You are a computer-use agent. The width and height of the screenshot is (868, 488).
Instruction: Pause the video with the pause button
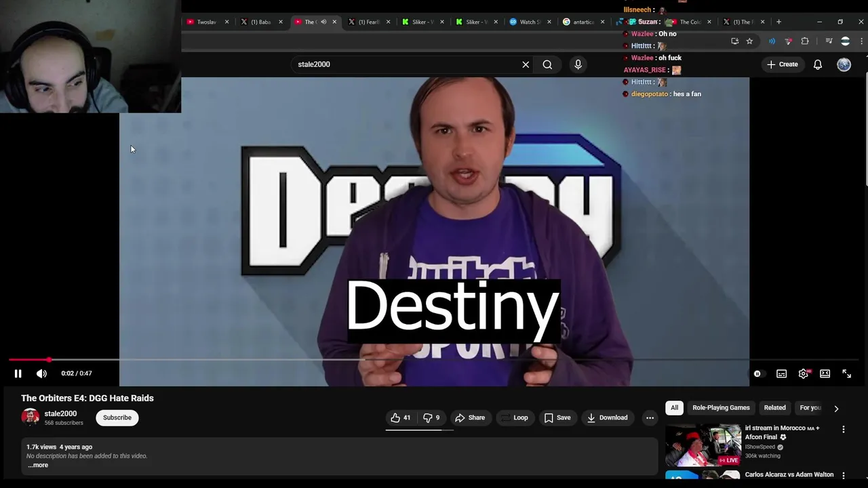pos(18,373)
